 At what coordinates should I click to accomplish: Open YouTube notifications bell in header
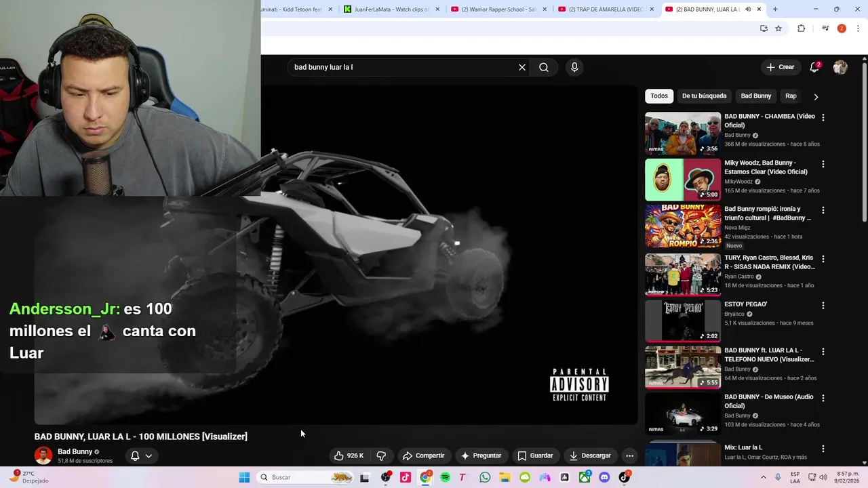[x=814, y=67]
